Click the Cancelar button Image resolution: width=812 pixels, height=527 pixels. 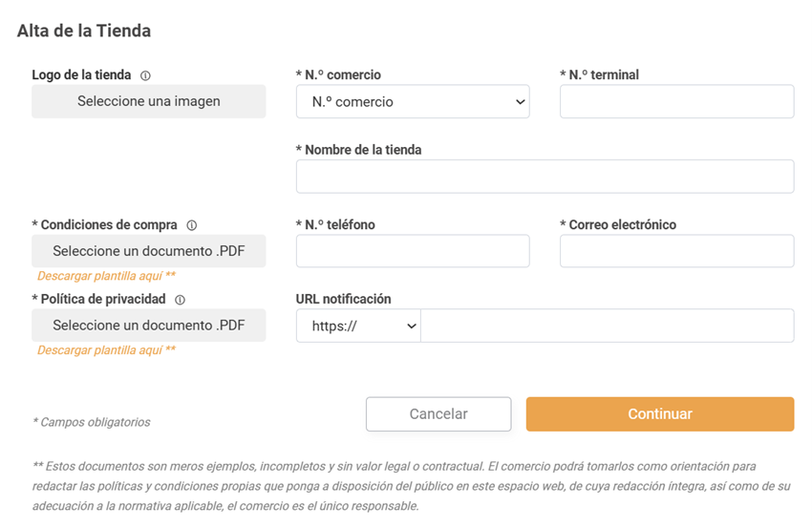click(x=438, y=414)
